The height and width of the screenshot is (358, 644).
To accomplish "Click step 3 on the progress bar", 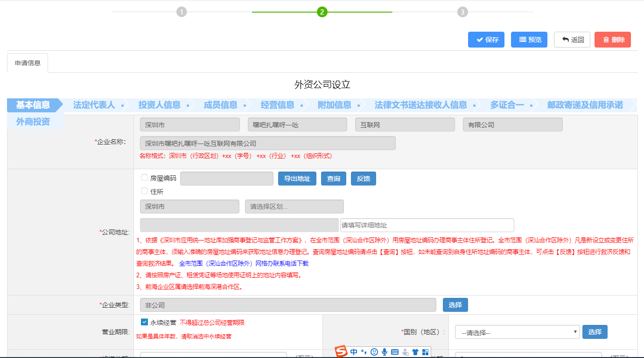I will point(462,12).
